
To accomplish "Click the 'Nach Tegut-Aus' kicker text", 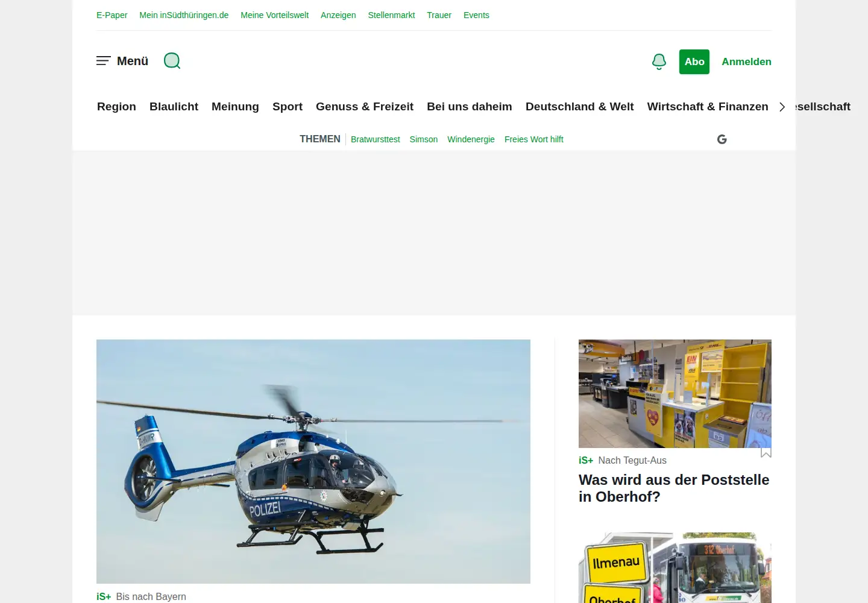I will [x=632, y=460].
